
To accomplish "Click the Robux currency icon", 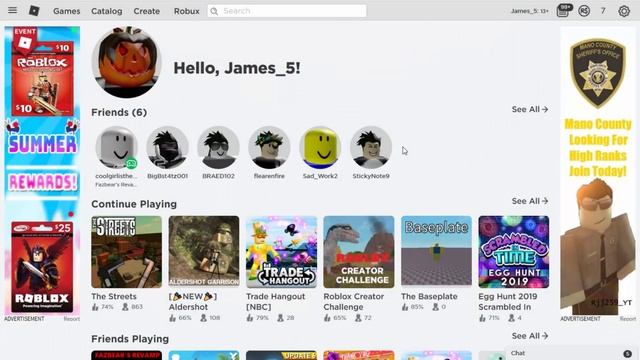I will (584, 11).
